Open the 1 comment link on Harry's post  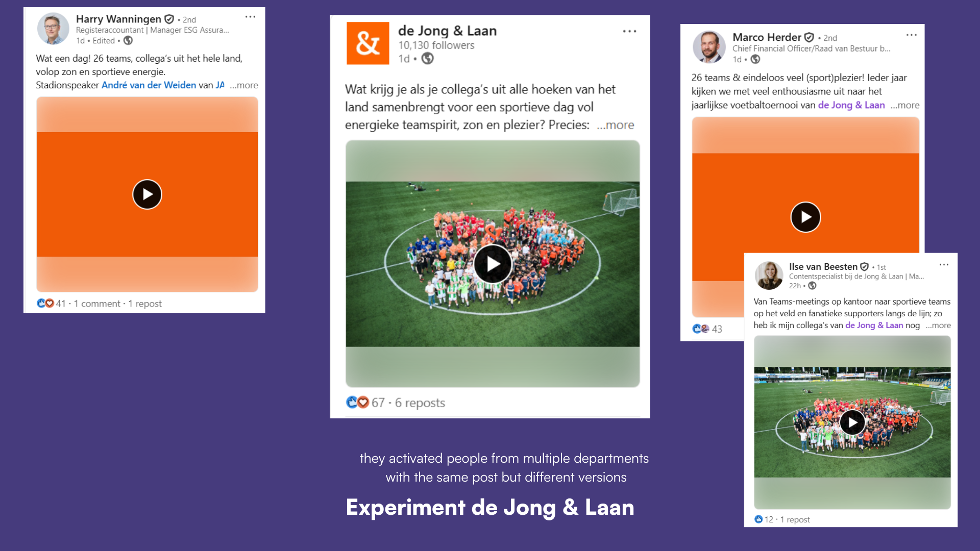coord(97,304)
